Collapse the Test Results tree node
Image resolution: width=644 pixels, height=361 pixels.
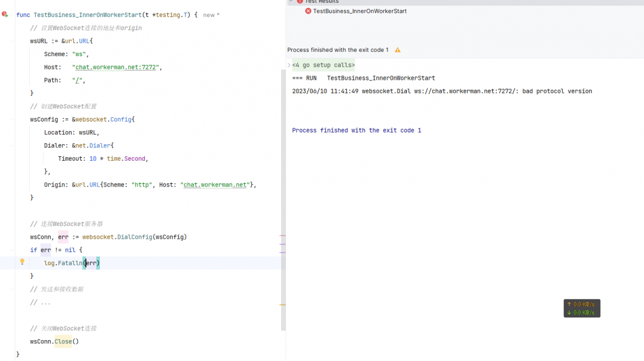coord(291,2)
